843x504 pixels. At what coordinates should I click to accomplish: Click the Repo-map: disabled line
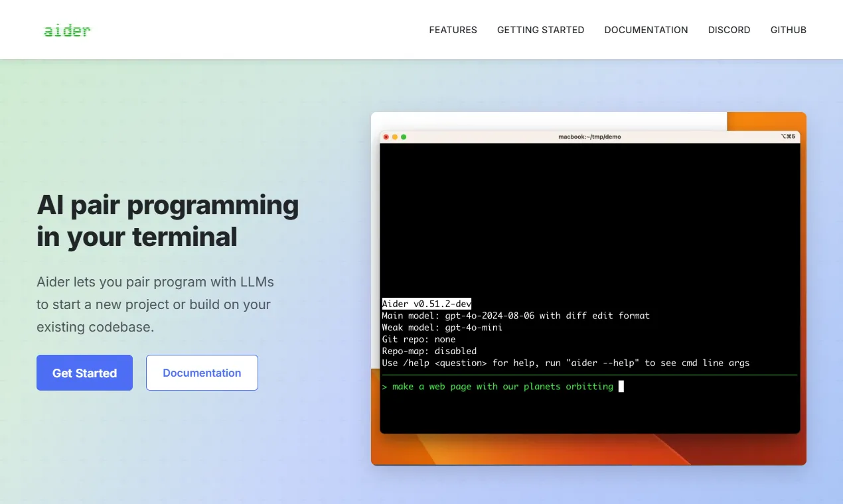point(429,351)
